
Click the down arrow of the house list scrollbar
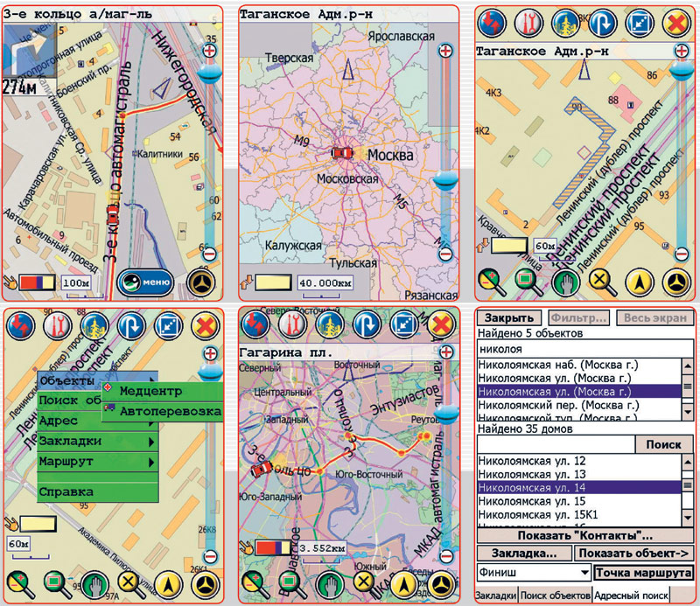688,518
